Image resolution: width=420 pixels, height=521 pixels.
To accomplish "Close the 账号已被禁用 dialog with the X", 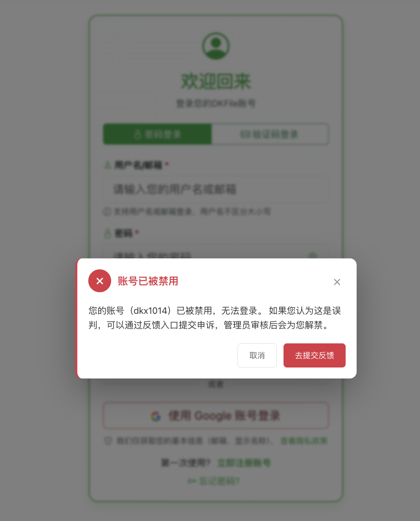I will 337,282.
